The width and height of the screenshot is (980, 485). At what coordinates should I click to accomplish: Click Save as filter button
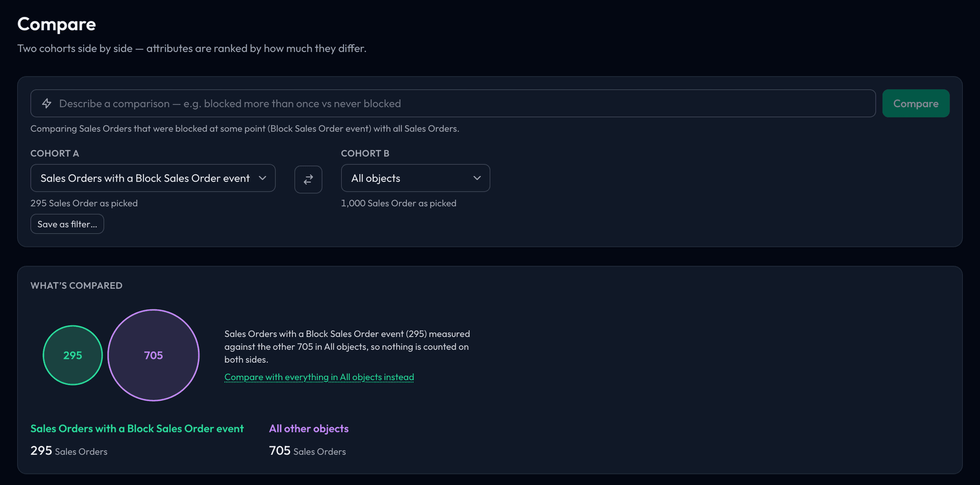67,224
